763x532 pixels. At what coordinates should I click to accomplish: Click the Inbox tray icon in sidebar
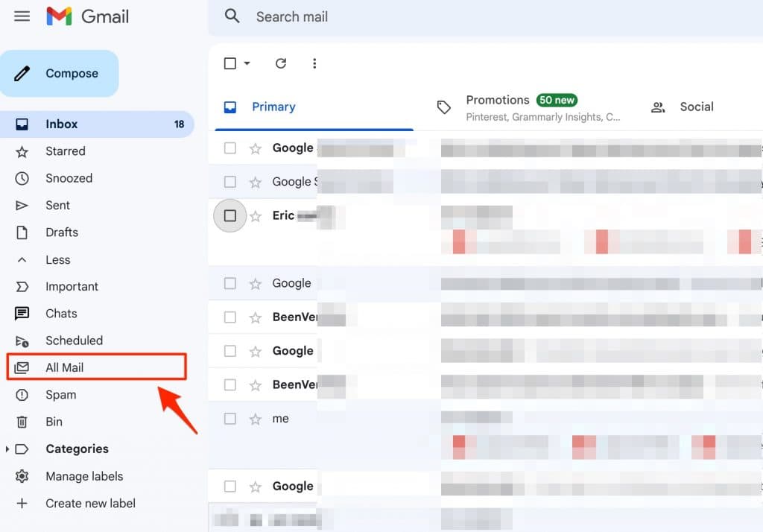pyautogui.click(x=22, y=124)
